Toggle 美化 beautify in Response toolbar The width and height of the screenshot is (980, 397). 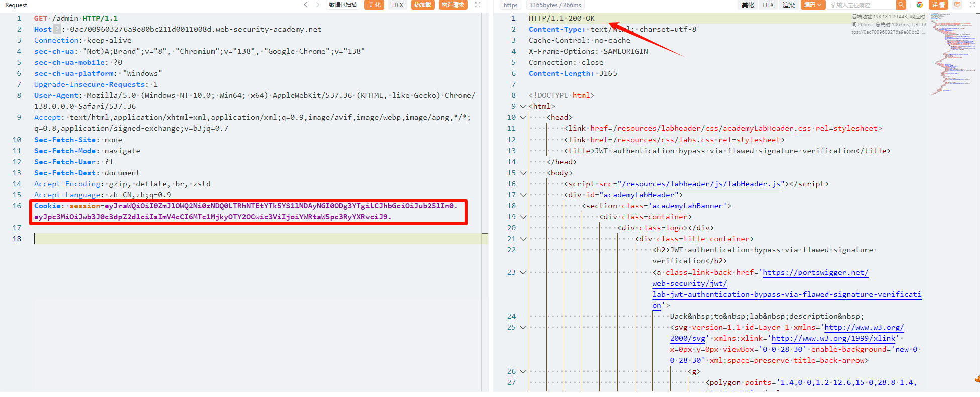coord(748,5)
